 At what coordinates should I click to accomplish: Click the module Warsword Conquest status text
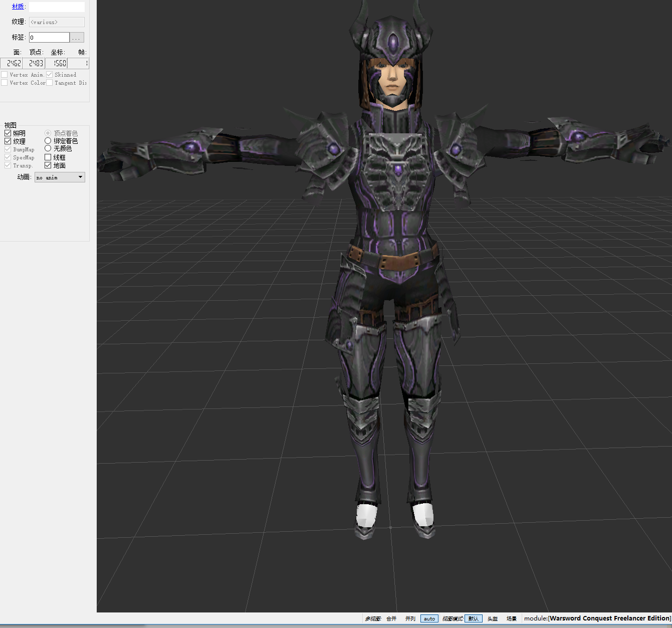[x=597, y=618]
